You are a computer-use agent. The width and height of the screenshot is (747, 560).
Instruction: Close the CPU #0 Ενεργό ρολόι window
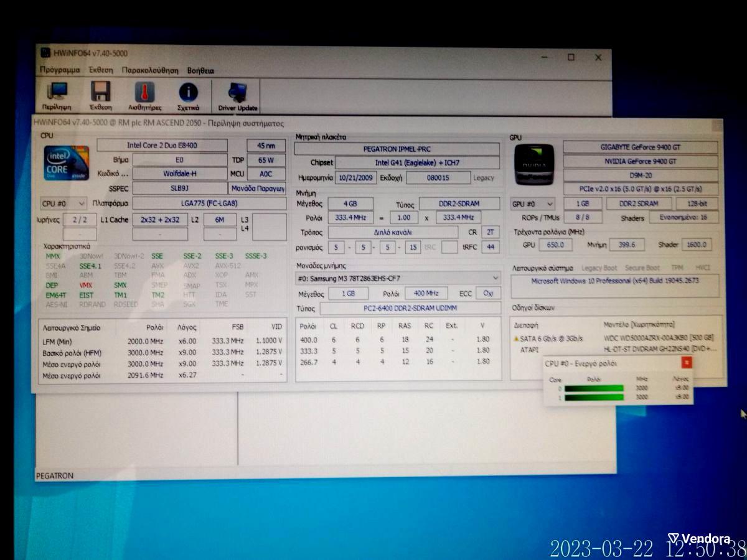coord(687,362)
